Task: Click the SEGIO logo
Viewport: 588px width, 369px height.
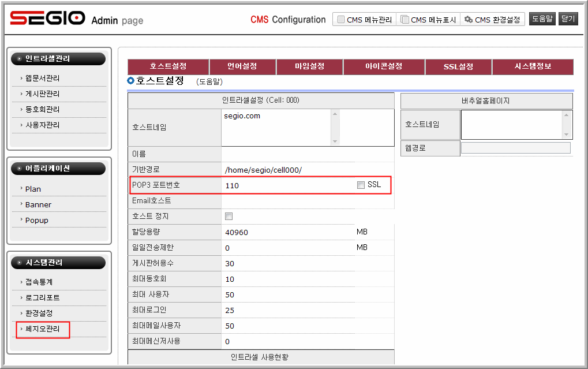Action: coord(48,19)
